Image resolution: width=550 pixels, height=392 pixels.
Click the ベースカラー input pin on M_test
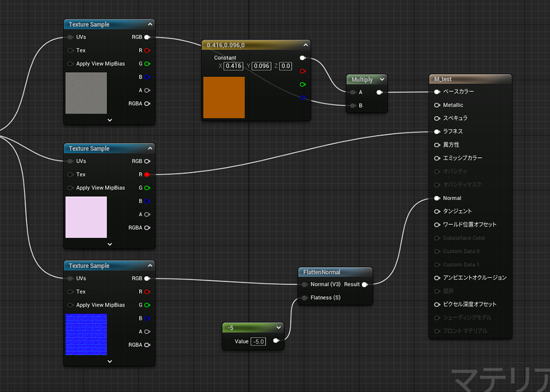coord(437,92)
